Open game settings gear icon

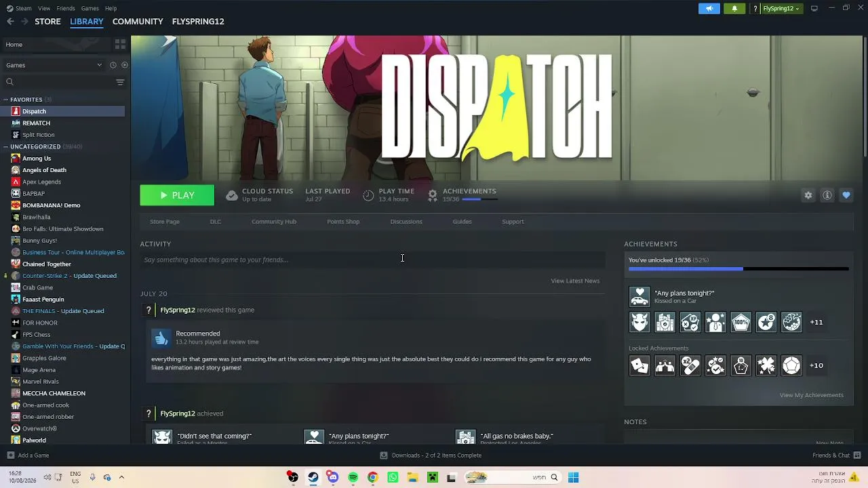pos(808,195)
